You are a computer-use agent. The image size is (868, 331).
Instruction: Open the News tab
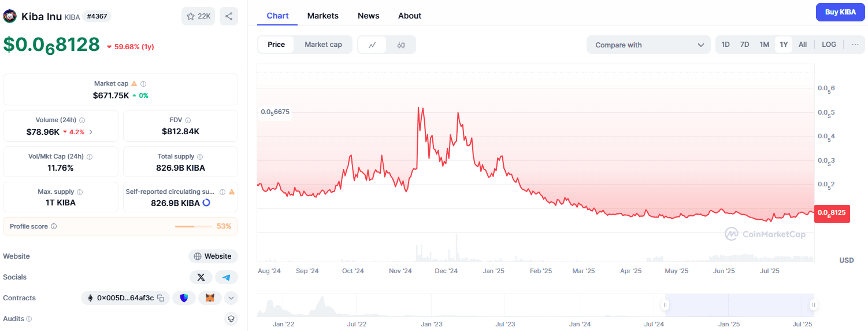tap(369, 16)
